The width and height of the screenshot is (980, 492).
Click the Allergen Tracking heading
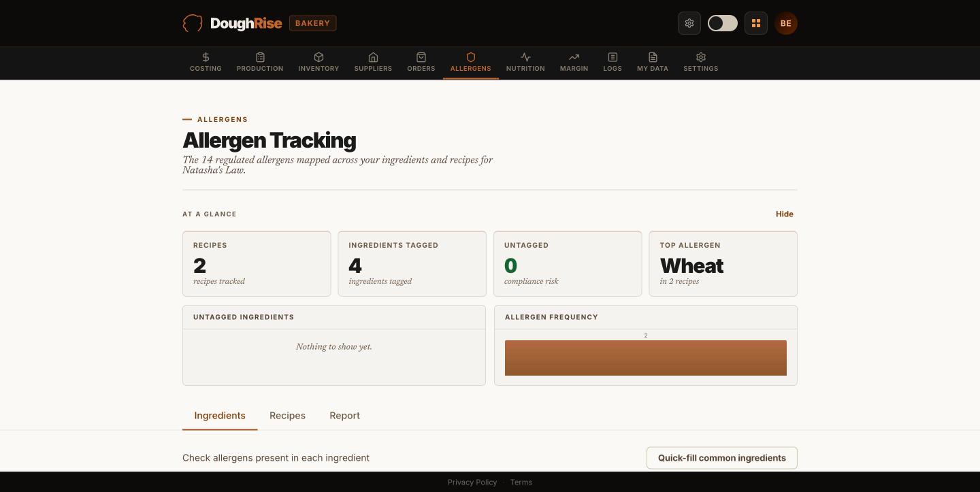coord(269,140)
